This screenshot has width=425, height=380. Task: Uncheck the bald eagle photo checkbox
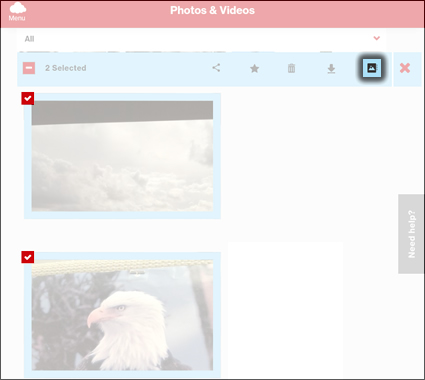pyautogui.click(x=28, y=257)
